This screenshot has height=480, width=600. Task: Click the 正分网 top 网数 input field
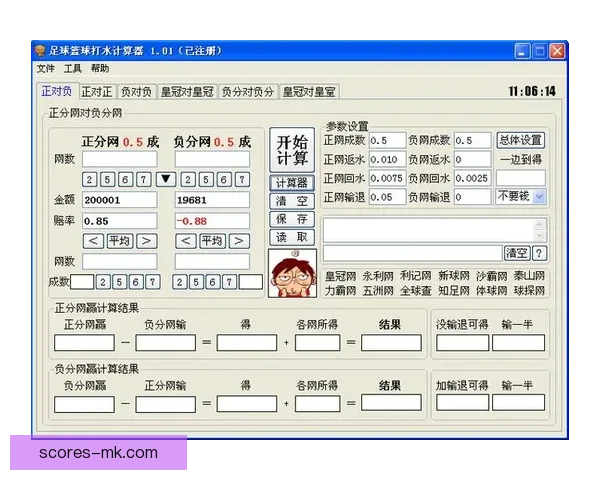click(119, 159)
